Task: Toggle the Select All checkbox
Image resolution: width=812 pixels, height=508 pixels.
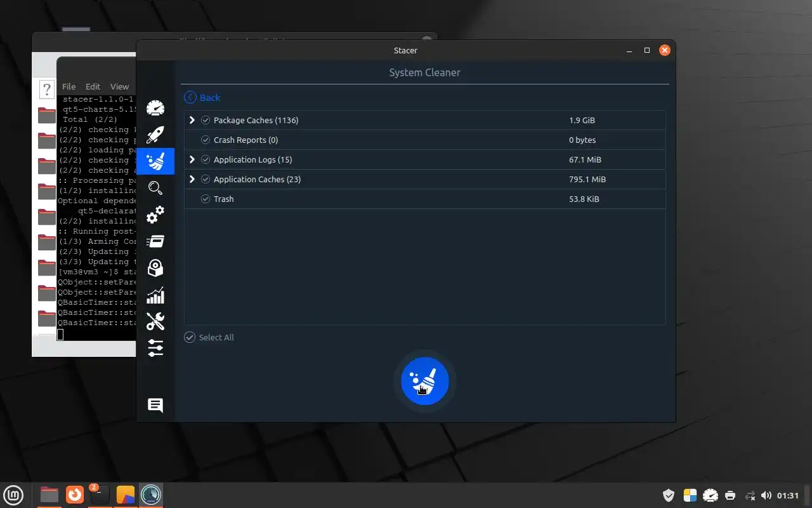Action: (x=190, y=337)
